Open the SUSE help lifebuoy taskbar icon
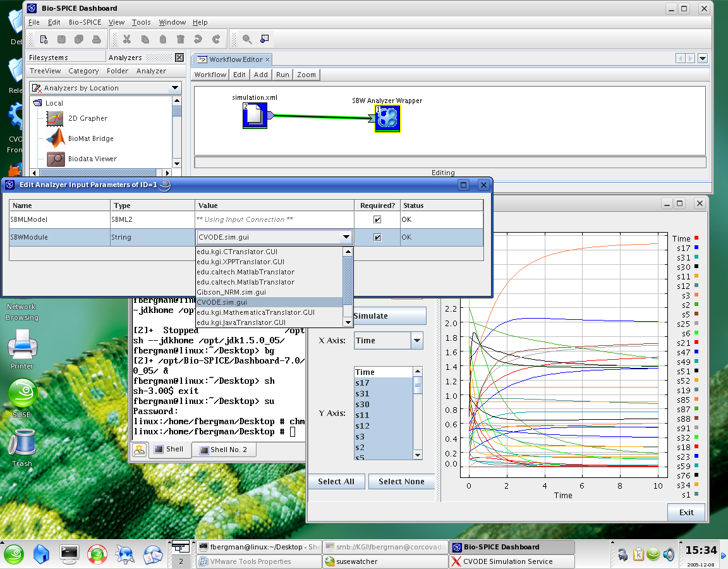Screen dimensions: 728x569 point(97,554)
